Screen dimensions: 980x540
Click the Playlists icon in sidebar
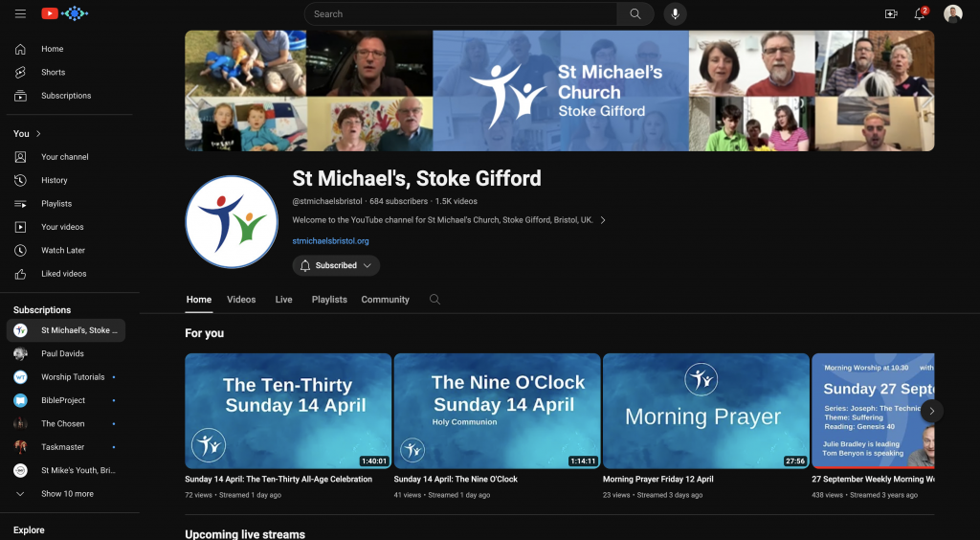[21, 204]
